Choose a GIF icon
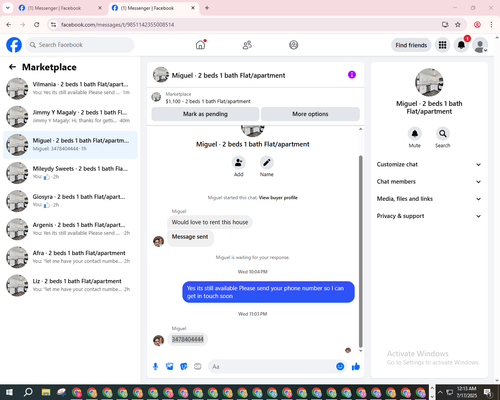Screen dimensions: 500x400 198,367
